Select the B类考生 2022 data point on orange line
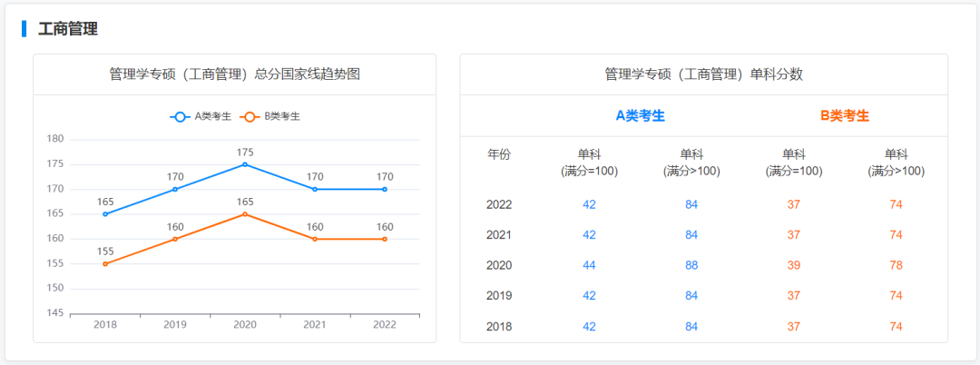The image size is (980, 365). pos(385,239)
